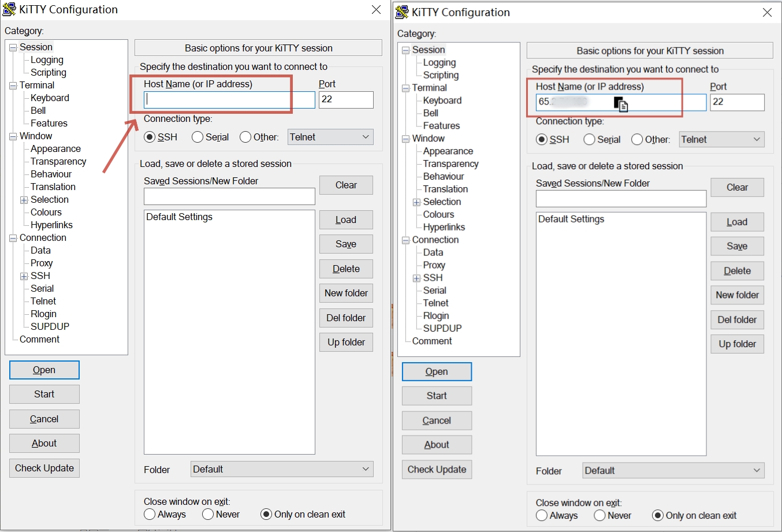Image resolution: width=782 pixels, height=532 pixels.
Task: Pick Other connection type in right window
Action: click(637, 139)
